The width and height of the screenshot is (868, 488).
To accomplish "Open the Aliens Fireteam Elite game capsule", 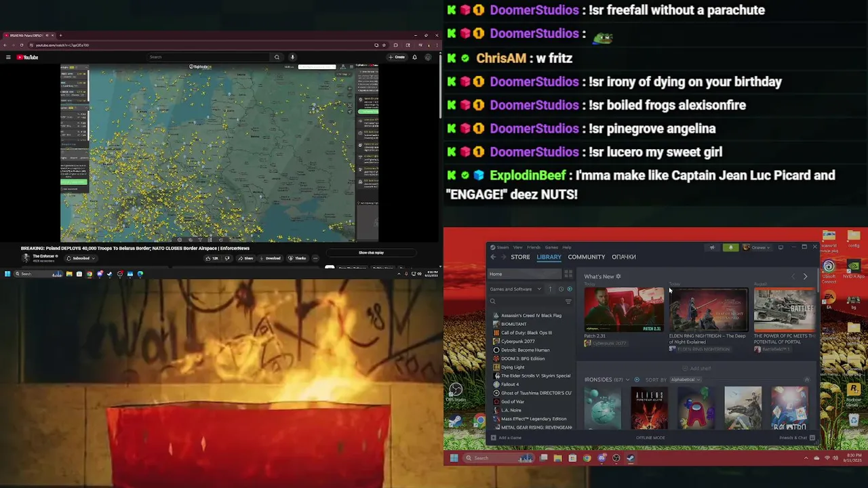I will pos(649,408).
